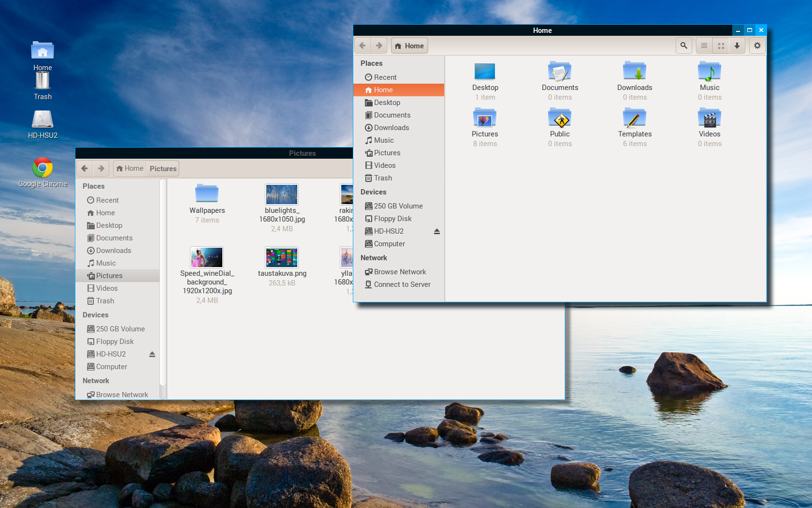Switch to list view in Home window
Viewport: 812px width, 508px height.
tap(704, 45)
